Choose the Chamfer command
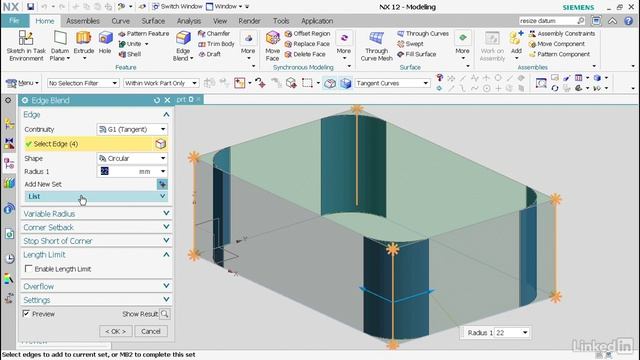 [214, 33]
